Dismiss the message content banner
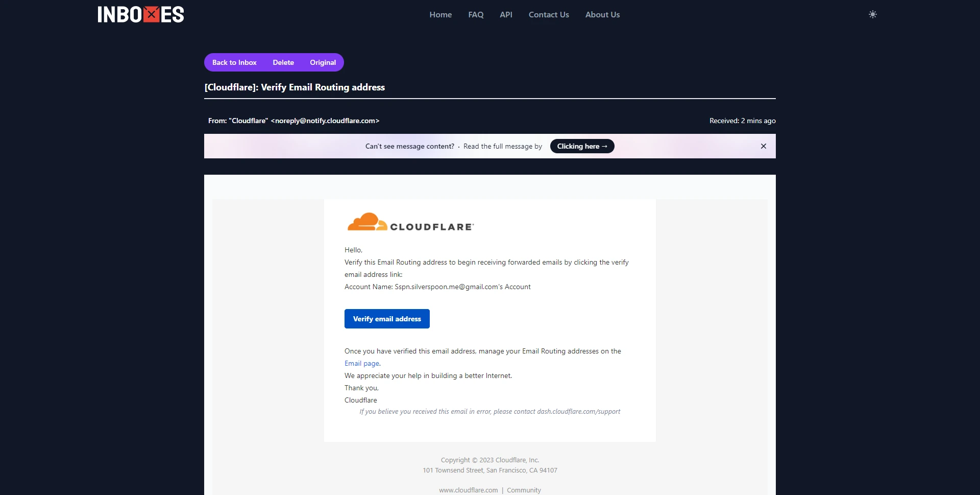 pos(763,147)
